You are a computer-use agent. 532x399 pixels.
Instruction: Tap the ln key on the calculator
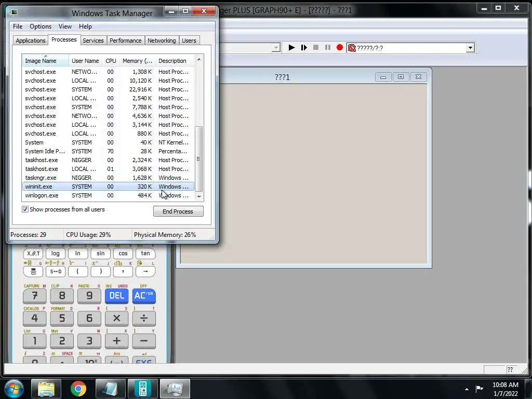pyautogui.click(x=78, y=254)
